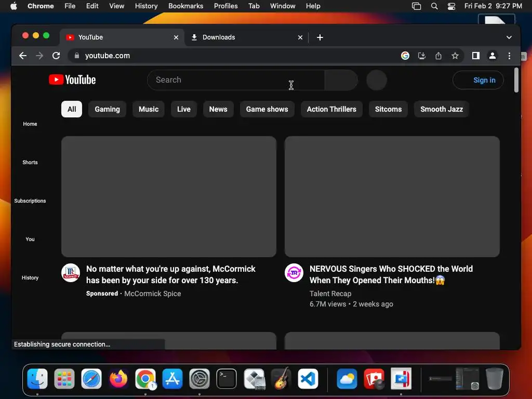Toggle Chrome side panel
Viewport: 532px width, 399px height.
tap(476, 56)
